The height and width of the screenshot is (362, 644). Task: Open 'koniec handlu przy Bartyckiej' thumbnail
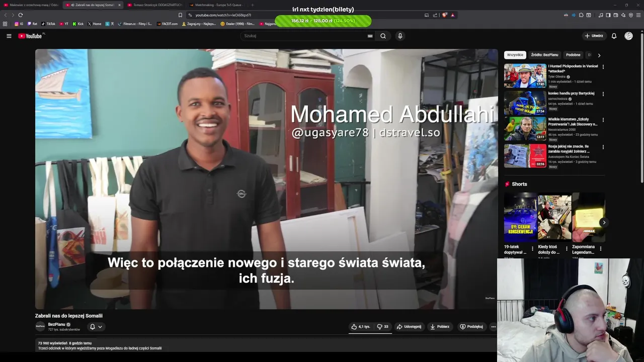coord(525,103)
